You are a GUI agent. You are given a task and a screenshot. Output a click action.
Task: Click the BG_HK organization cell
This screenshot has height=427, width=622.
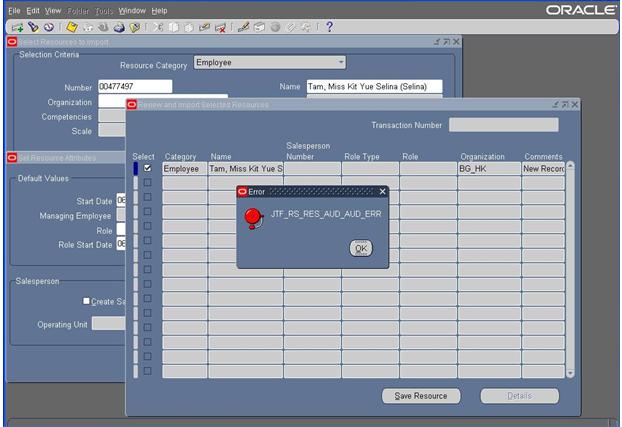coord(489,169)
